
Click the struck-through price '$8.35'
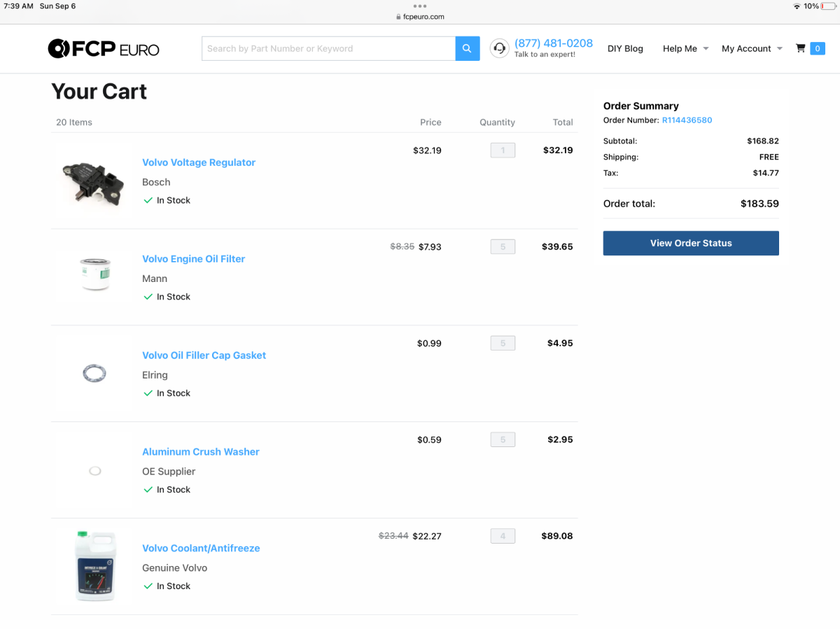402,246
